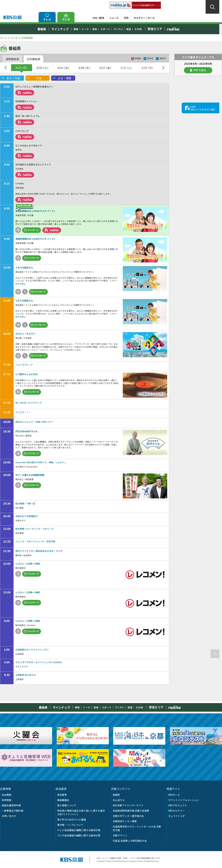Select the 週間番組表 tab
The height and width of the screenshot is (868, 222).
pos(12,59)
